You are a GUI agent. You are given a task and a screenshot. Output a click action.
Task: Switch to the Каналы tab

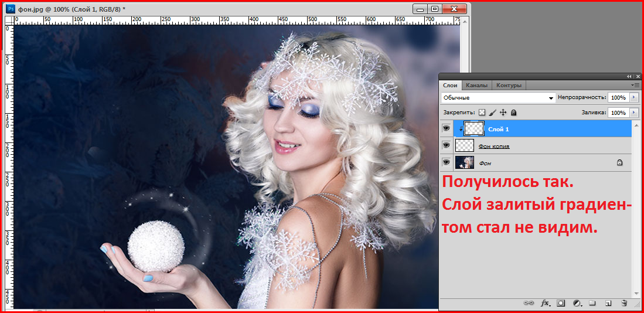click(476, 86)
